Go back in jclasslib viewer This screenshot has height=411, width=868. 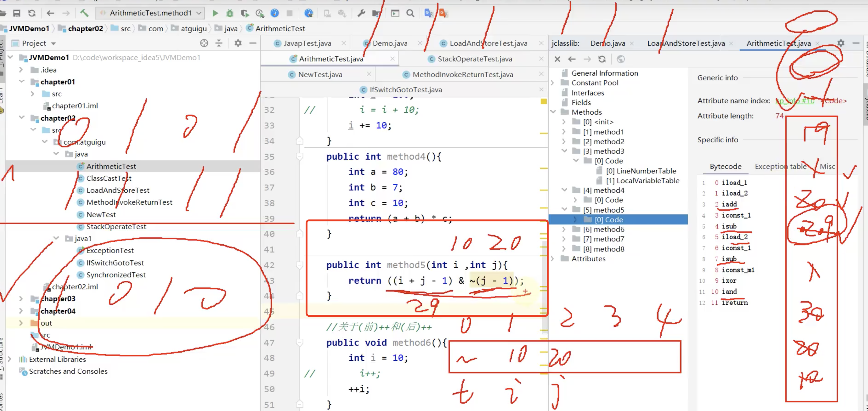pyautogui.click(x=572, y=59)
